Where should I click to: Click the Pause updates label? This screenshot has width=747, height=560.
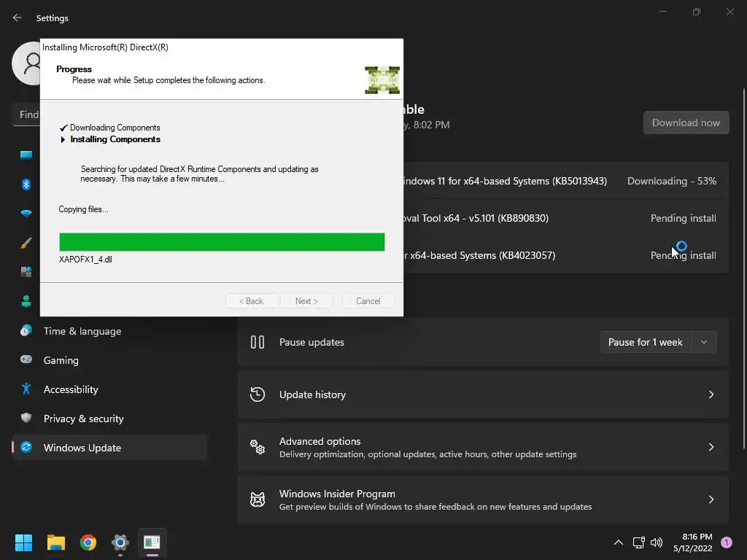click(x=311, y=342)
